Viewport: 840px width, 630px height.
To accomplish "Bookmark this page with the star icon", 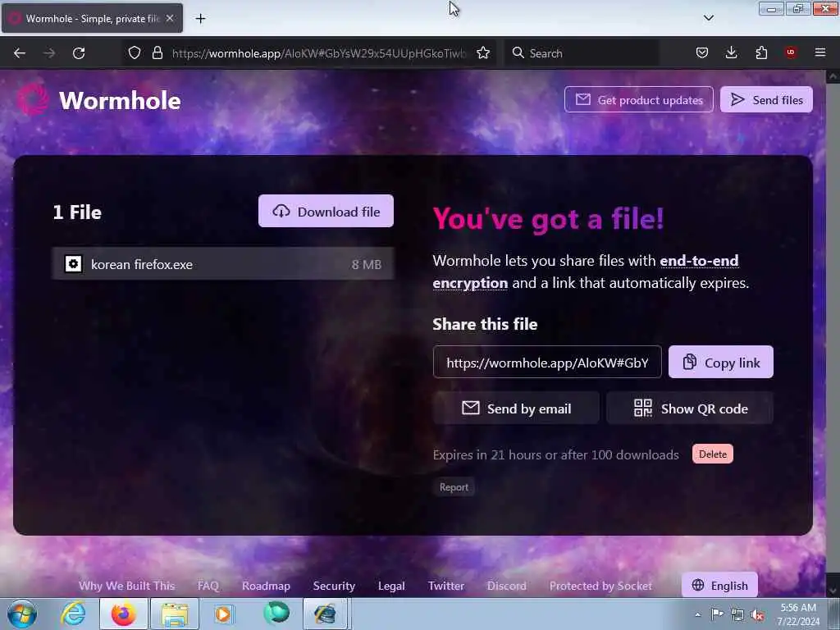I will click(x=483, y=52).
